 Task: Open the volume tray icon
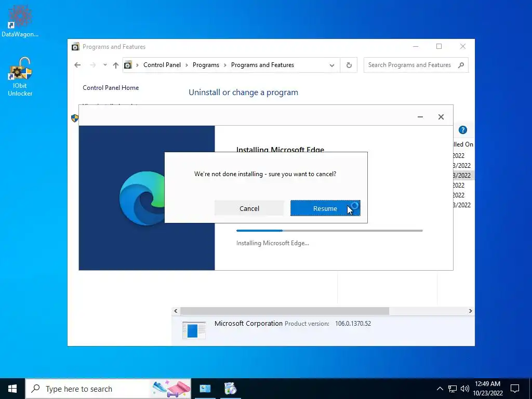coord(465,389)
